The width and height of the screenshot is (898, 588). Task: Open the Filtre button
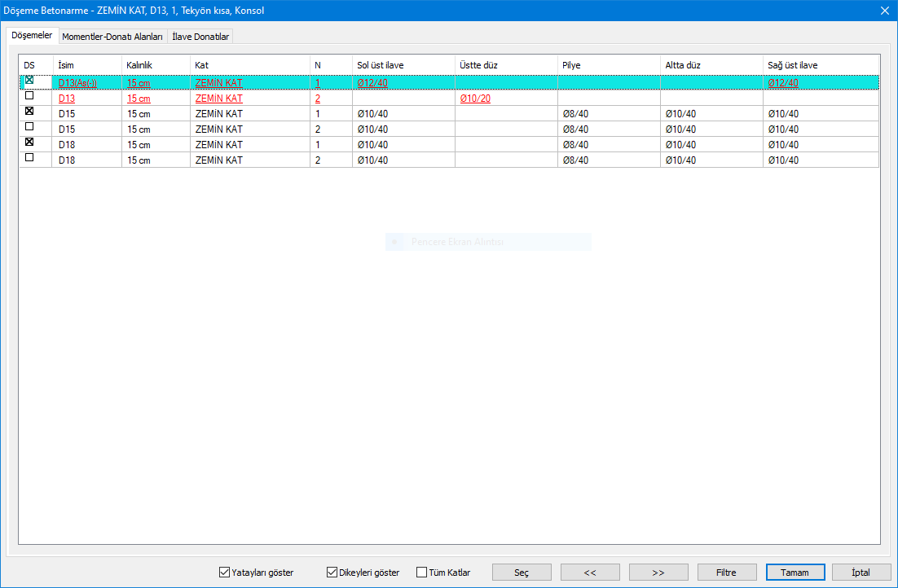(x=726, y=573)
